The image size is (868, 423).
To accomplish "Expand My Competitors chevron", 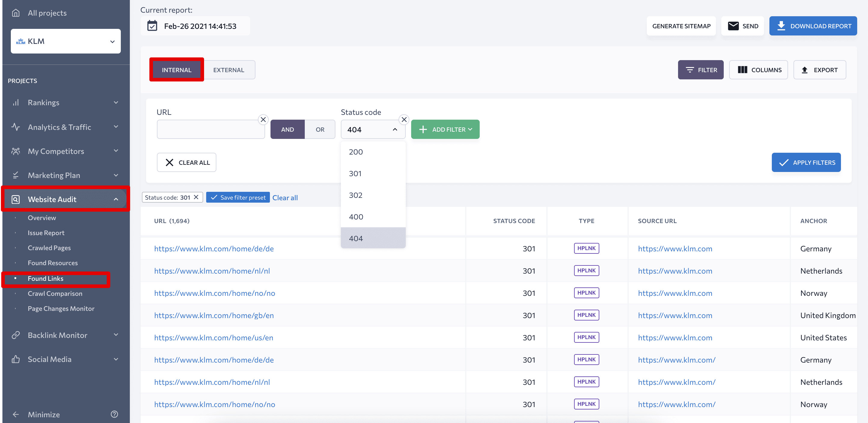I will (x=116, y=151).
